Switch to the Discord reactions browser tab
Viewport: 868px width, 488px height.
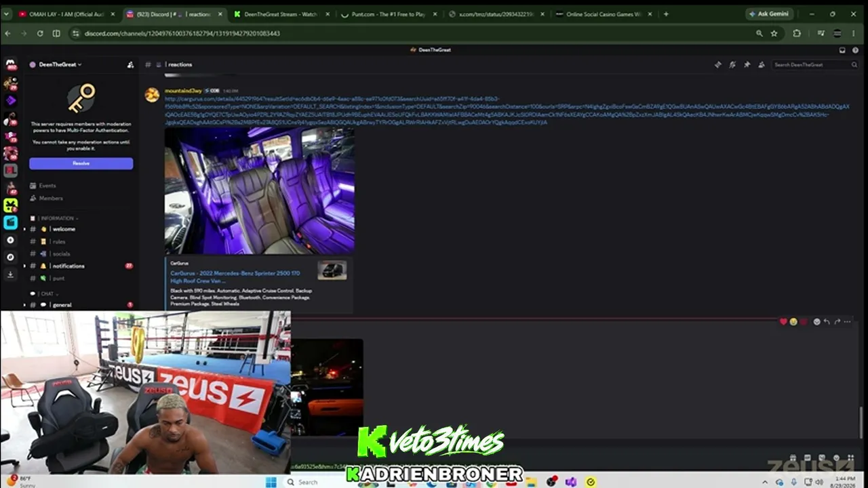point(173,14)
